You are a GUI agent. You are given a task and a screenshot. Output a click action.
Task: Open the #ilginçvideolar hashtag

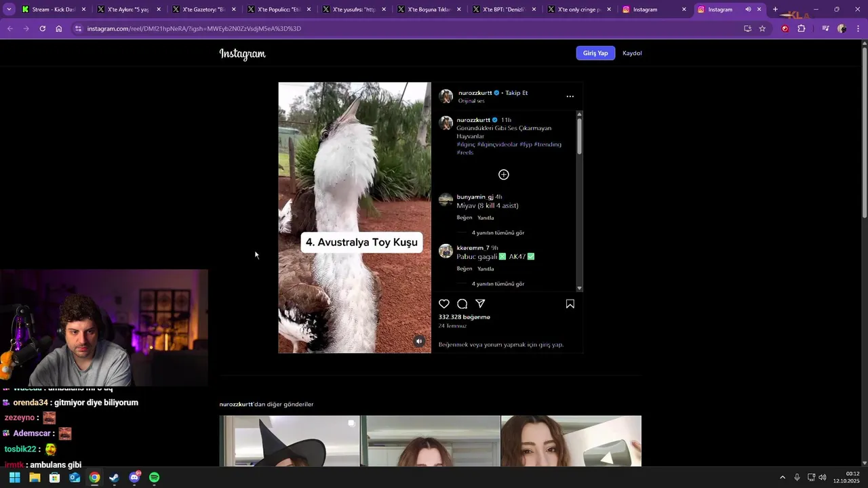coord(497,144)
